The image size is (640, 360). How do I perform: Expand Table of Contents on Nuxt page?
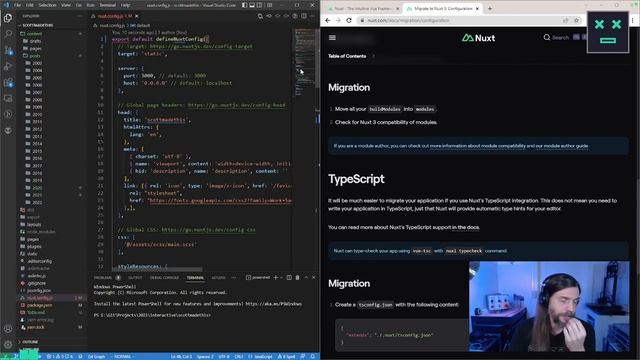click(351, 56)
